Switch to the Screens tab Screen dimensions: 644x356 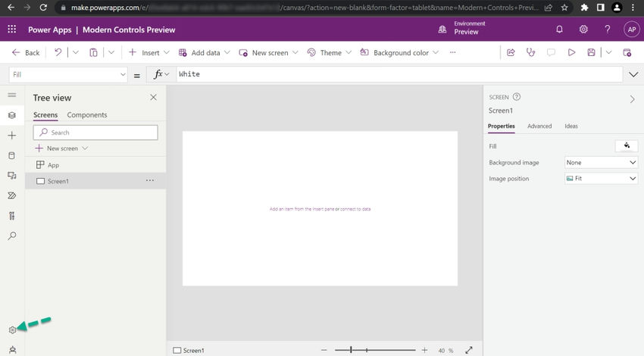coord(45,115)
